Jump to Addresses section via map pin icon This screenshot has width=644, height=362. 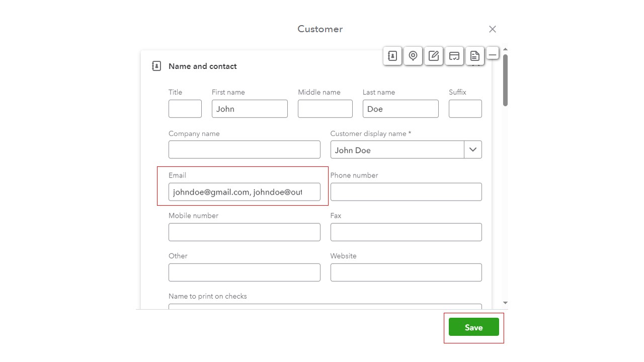point(413,56)
